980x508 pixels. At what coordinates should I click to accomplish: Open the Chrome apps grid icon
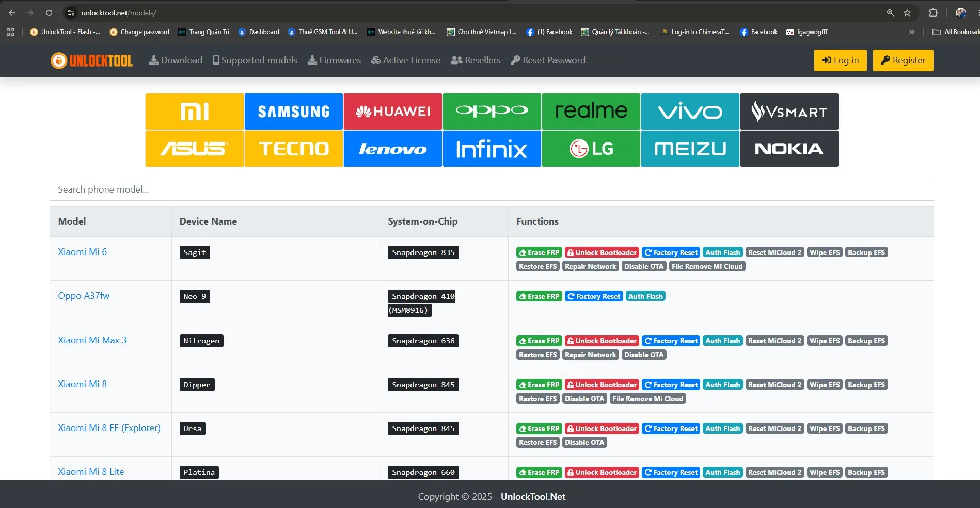(x=10, y=32)
